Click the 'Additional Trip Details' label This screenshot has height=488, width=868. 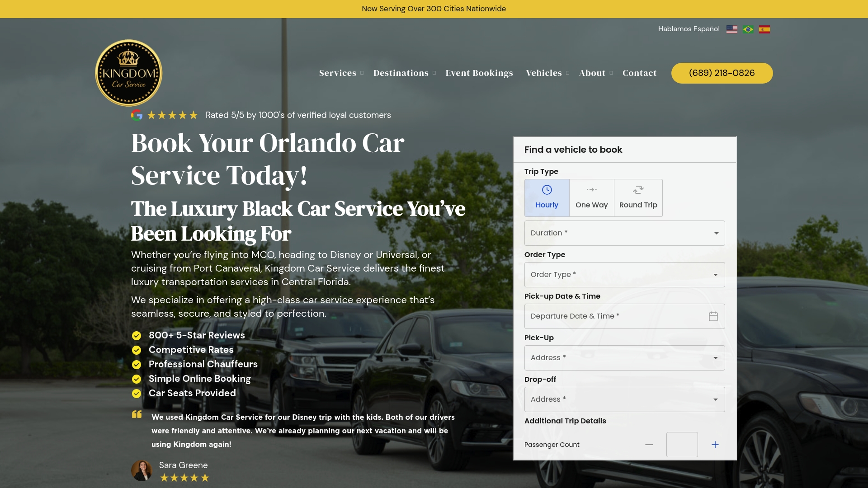(x=565, y=421)
